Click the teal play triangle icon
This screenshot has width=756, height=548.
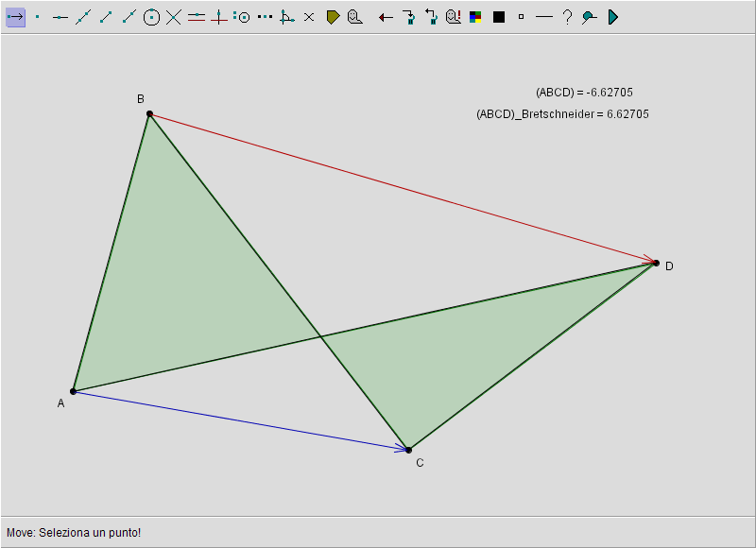(612, 17)
